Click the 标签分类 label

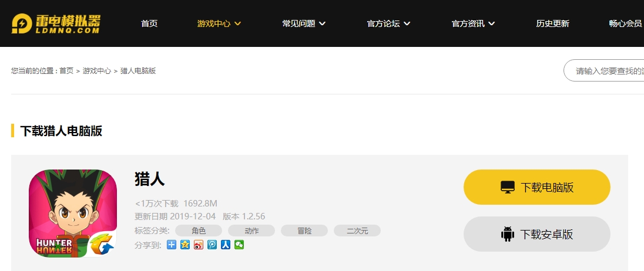coord(152,231)
